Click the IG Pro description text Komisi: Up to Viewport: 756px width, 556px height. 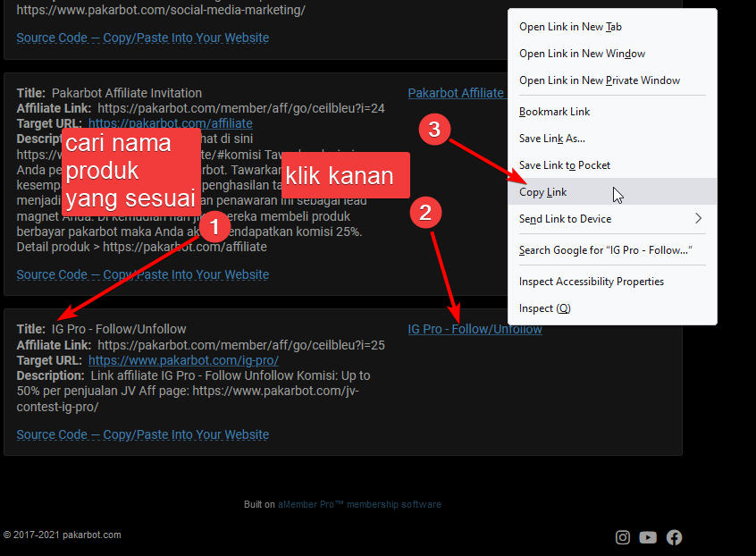tap(333, 375)
